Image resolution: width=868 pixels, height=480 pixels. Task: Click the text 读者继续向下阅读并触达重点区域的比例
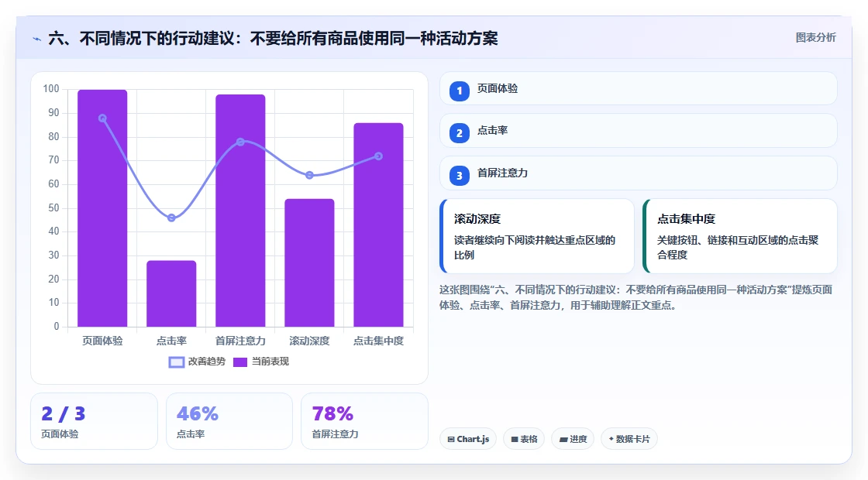coord(535,247)
